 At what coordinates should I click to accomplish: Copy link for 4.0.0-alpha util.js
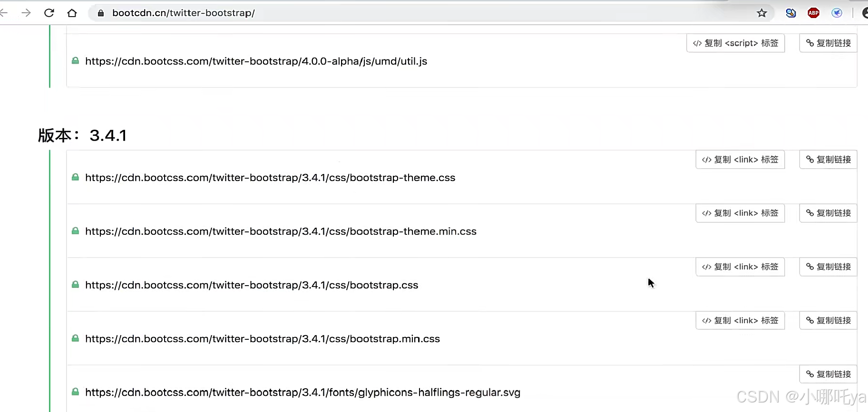828,43
